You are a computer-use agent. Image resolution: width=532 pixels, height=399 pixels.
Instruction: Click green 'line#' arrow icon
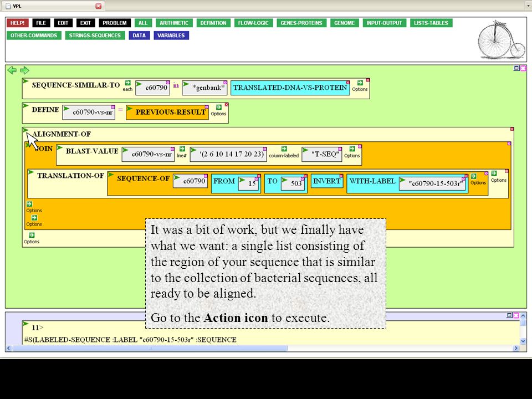pos(182,149)
